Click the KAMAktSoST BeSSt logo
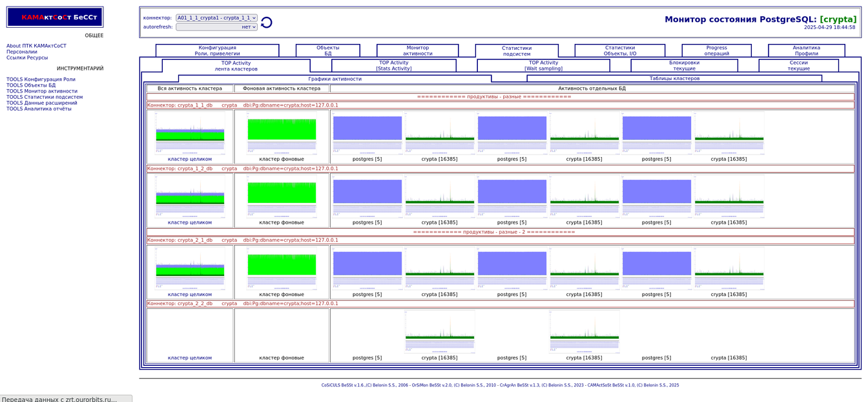 click(55, 17)
